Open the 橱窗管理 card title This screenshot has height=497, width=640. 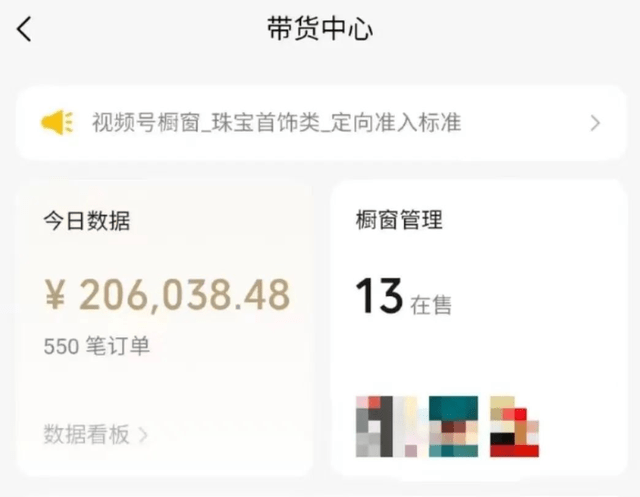point(399,220)
